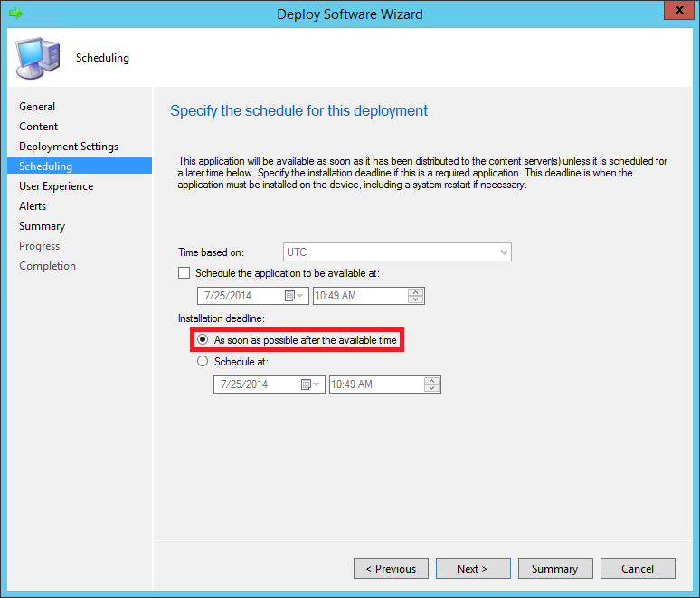
Task: Click the 'Installation deadline:' label
Action: coord(222,318)
